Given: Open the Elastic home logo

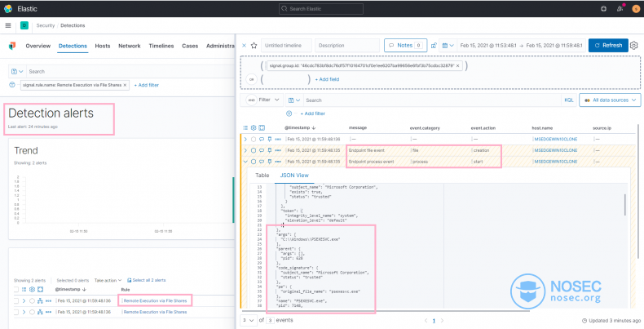Looking at the screenshot, I should point(8,9).
